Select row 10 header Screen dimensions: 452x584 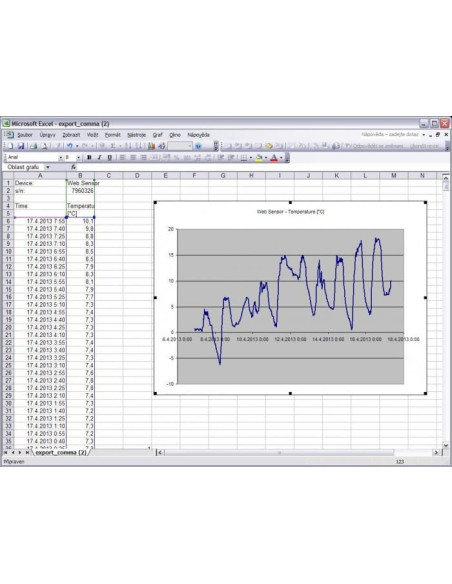(8, 251)
